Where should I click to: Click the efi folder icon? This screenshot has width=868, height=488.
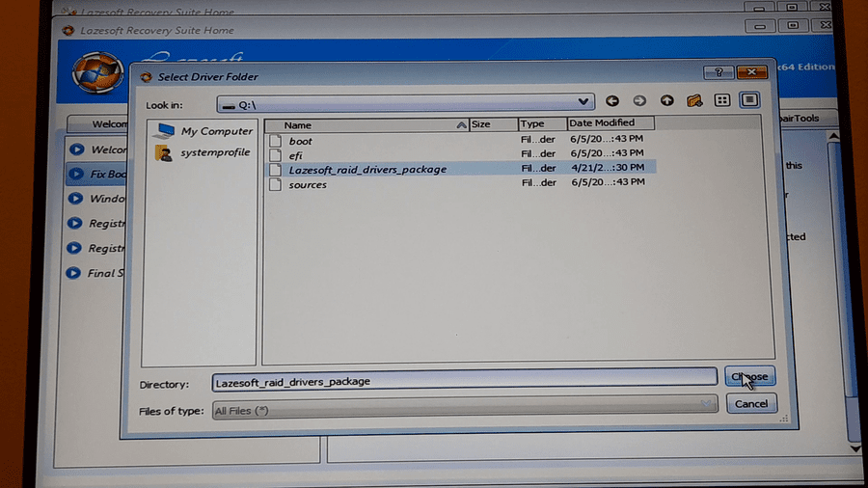[x=275, y=155]
